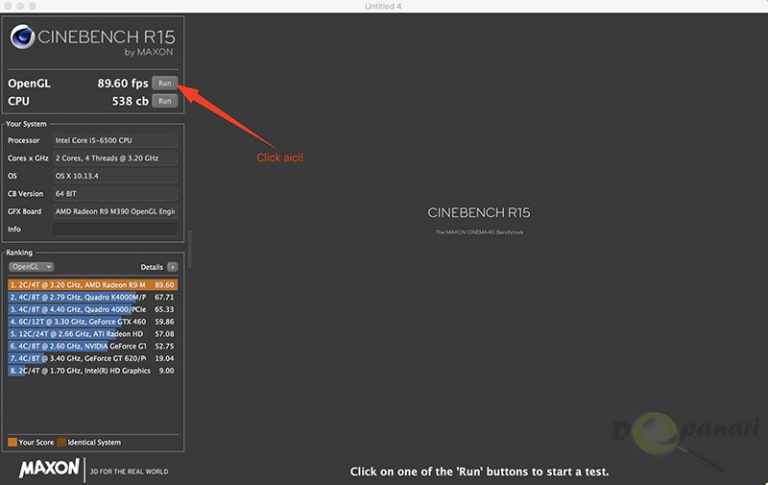Click the GFX Board field value
The width and height of the screenshot is (768, 485).
pos(115,211)
